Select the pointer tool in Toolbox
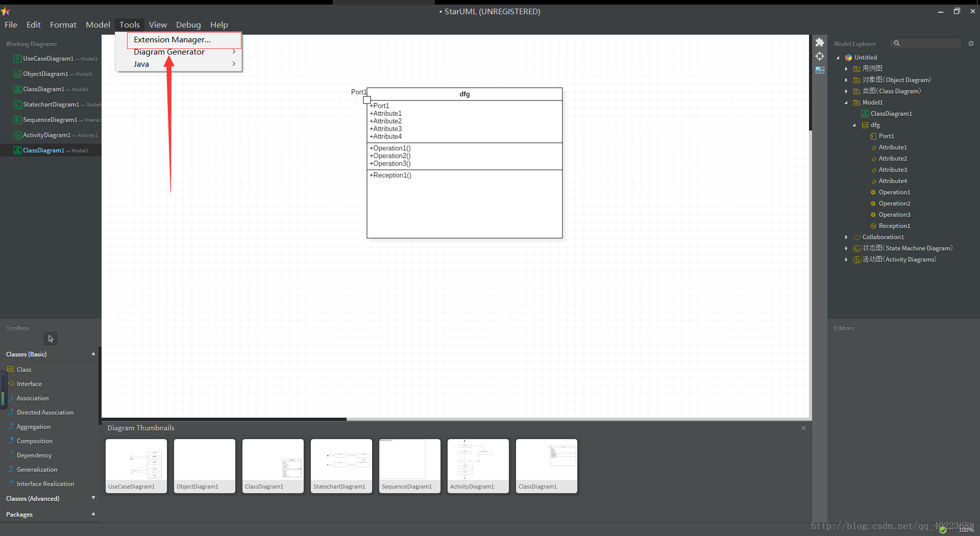The width and height of the screenshot is (980, 536). pyautogui.click(x=51, y=339)
